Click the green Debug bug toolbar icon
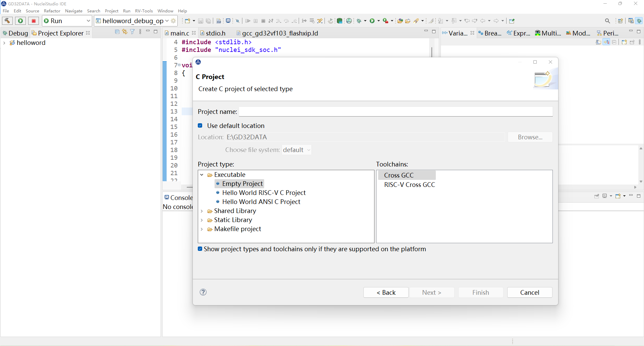 [359, 21]
